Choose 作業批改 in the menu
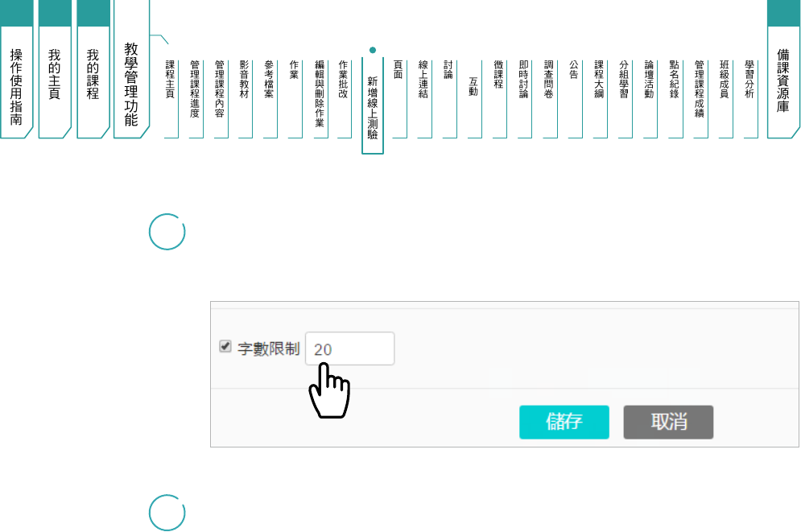Image resolution: width=801 pixels, height=532 pixels. 344,79
